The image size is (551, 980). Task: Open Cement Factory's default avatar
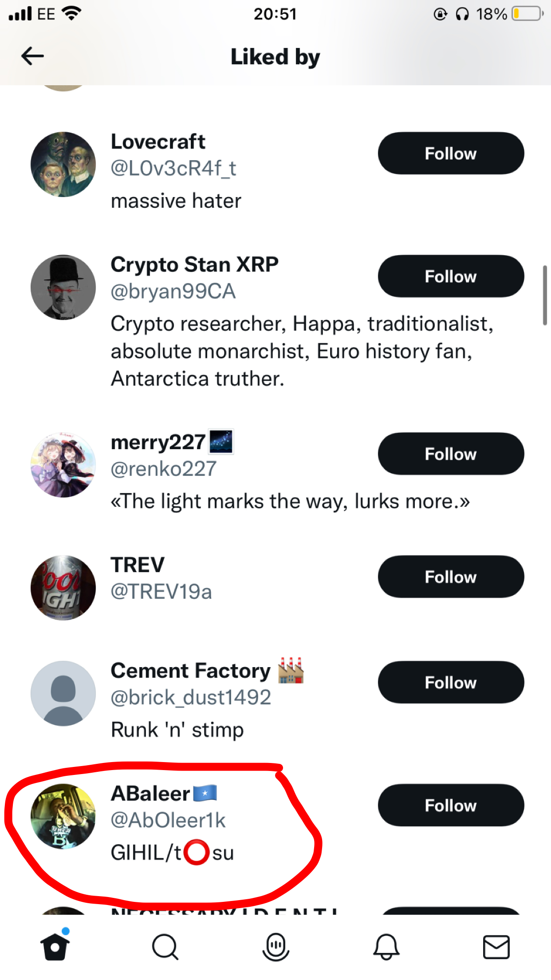tap(63, 693)
